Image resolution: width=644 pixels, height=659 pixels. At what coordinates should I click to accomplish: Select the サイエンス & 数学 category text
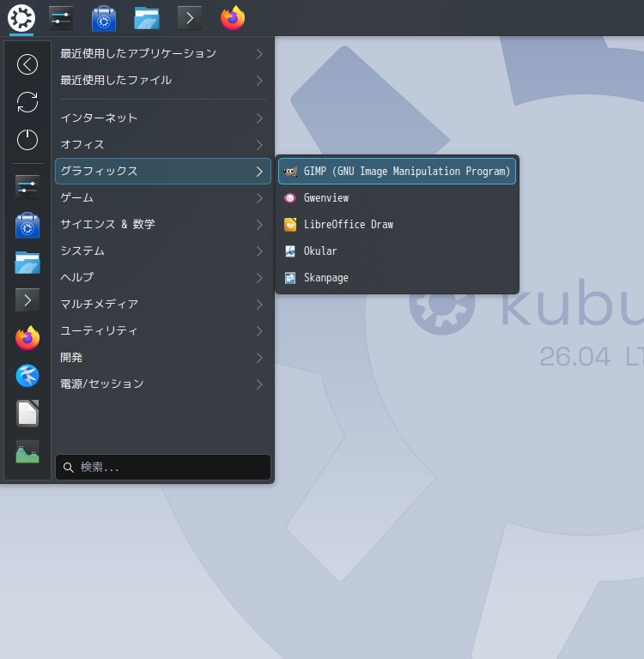point(107,225)
